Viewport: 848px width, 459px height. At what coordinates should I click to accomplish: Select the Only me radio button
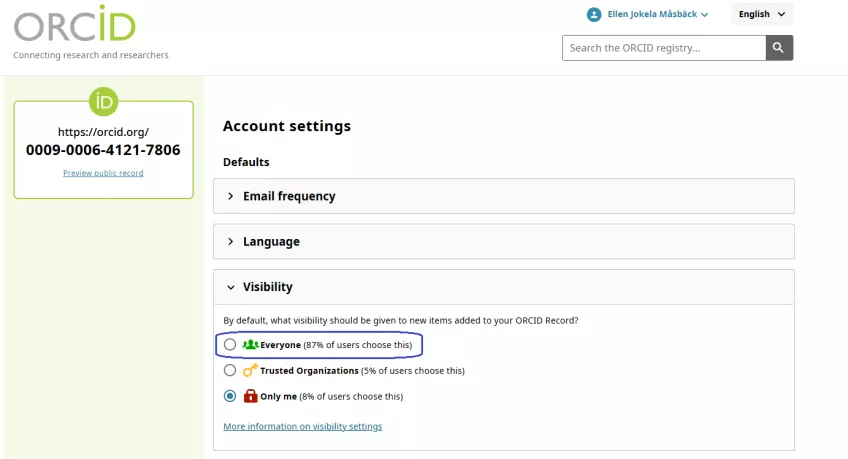pos(230,396)
